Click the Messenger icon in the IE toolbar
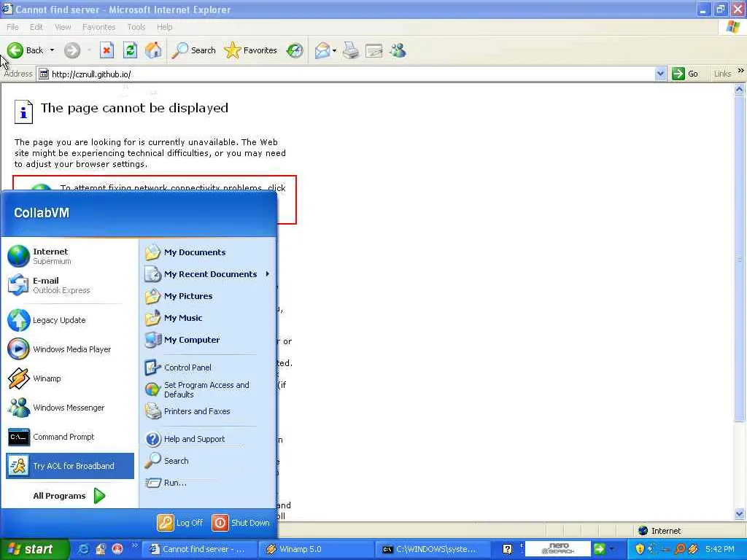 [x=398, y=50]
